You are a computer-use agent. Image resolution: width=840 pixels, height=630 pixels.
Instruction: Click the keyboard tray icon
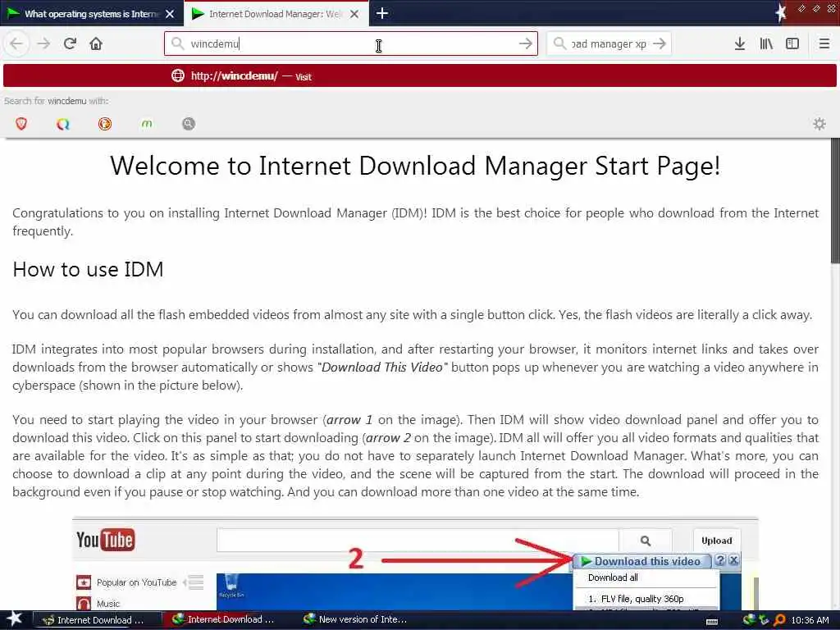[x=712, y=621]
